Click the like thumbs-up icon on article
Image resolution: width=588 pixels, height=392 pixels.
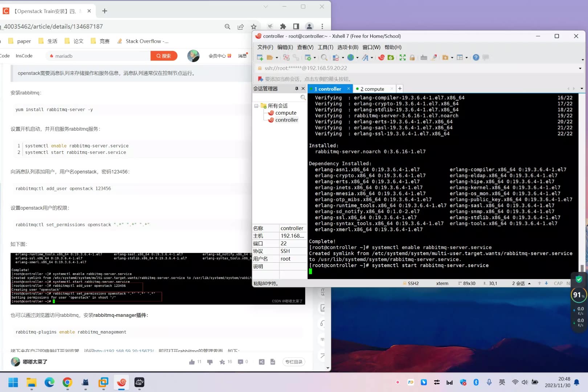(192, 362)
